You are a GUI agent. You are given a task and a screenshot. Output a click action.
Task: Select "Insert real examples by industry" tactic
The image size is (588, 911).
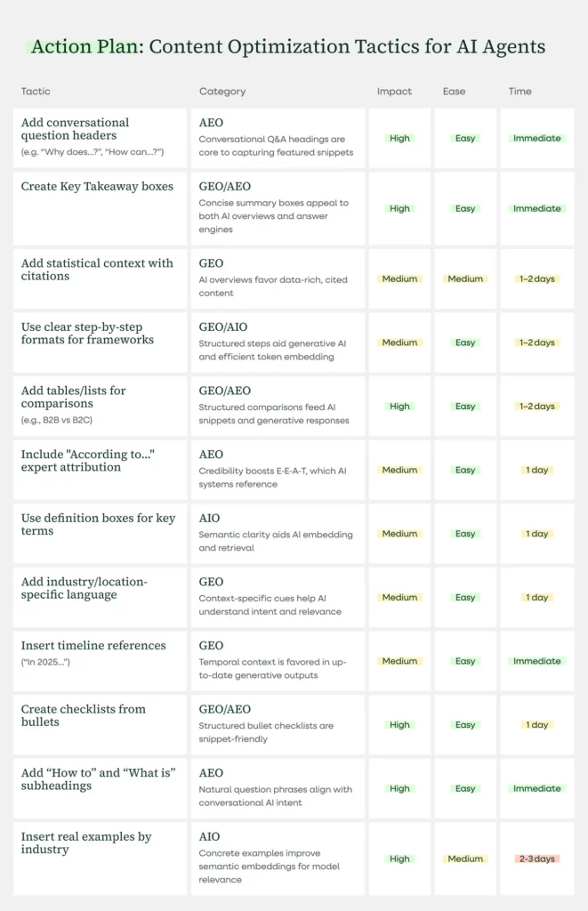pyautogui.click(x=86, y=843)
